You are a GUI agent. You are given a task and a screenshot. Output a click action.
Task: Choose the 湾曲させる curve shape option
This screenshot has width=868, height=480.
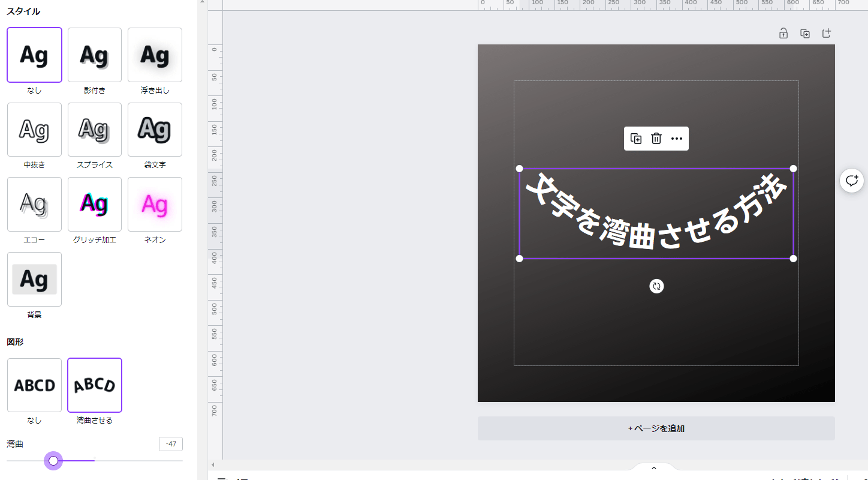(x=95, y=385)
